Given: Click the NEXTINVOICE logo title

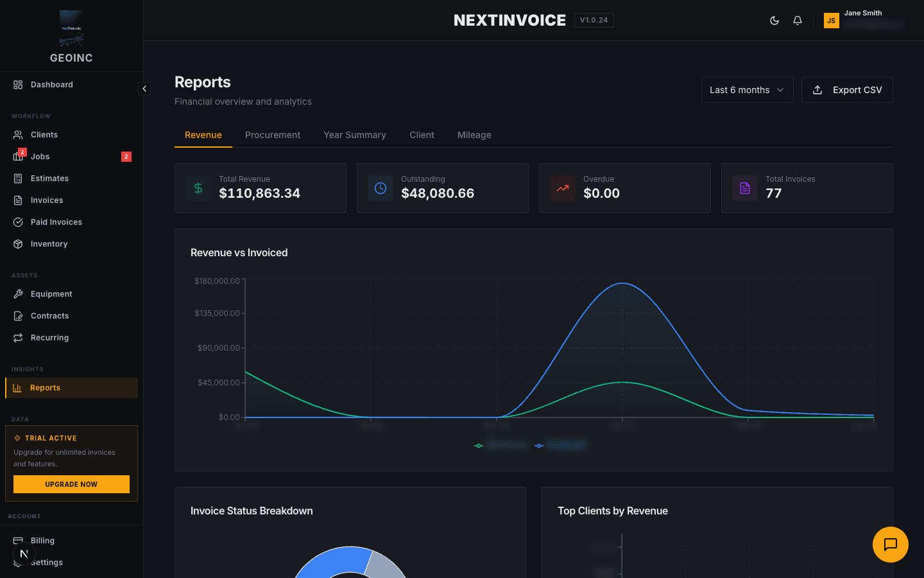Looking at the screenshot, I should (x=509, y=21).
